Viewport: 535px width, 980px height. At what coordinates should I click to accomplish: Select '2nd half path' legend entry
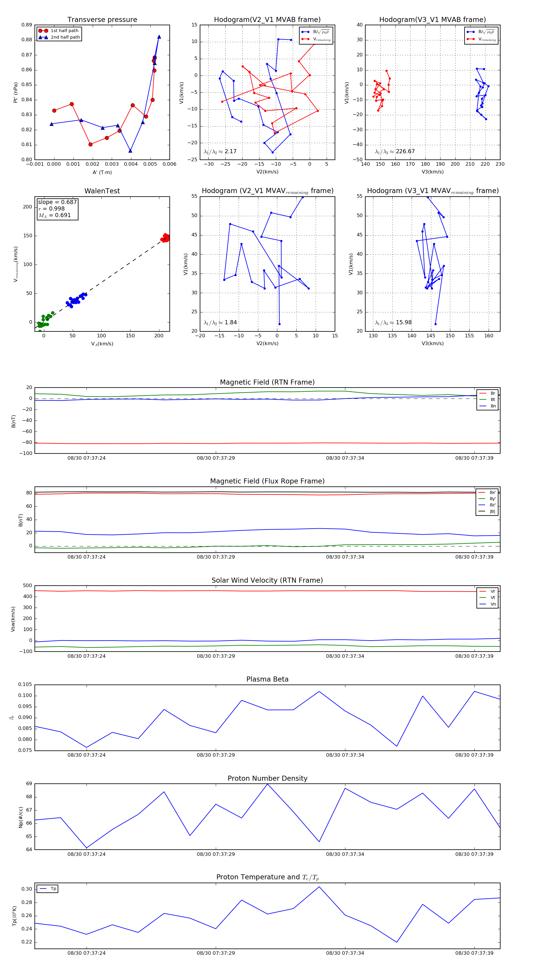[59, 37]
